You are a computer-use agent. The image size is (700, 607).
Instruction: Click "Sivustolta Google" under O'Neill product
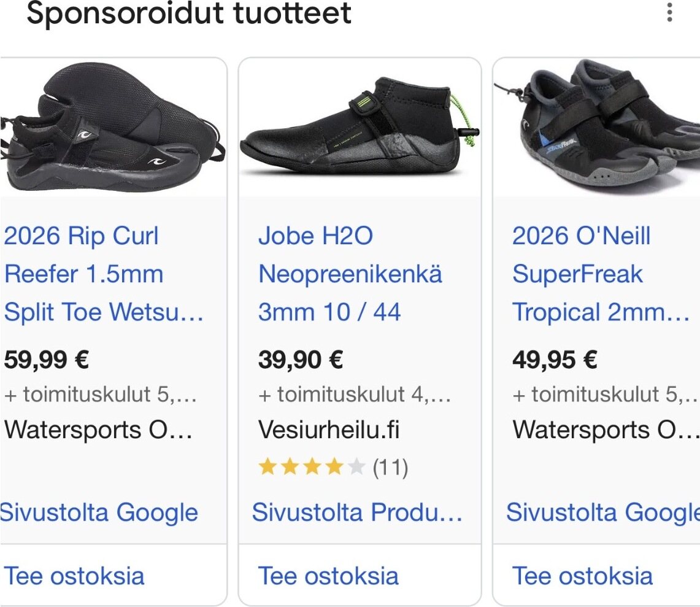[602, 512]
